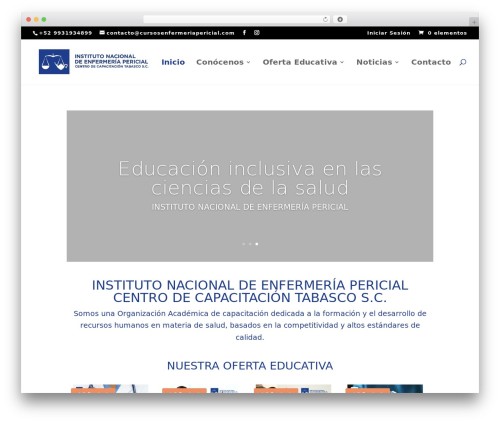The width and height of the screenshot is (500, 423).
Task: Expand the Noticias dropdown chevron
Action: coord(397,62)
